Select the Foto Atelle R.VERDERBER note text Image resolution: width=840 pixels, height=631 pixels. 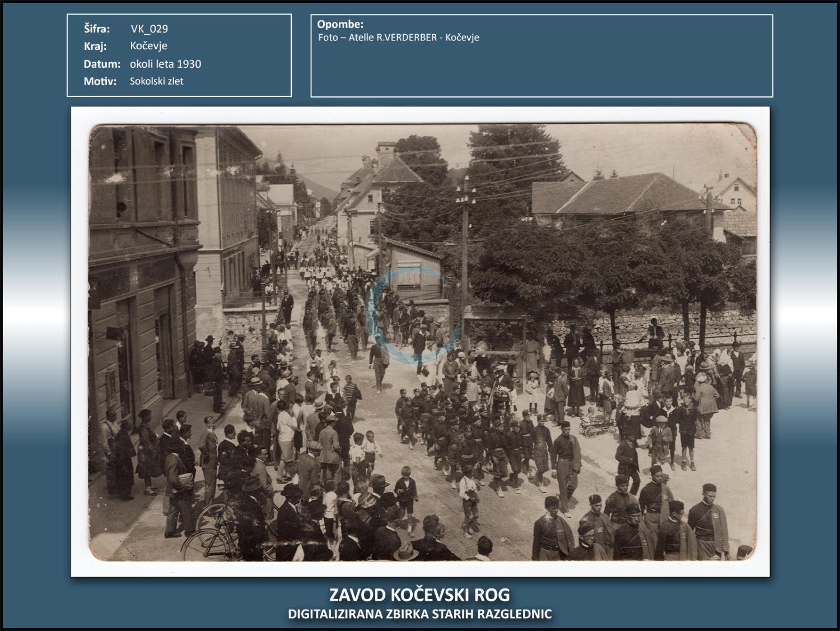click(398, 38)
